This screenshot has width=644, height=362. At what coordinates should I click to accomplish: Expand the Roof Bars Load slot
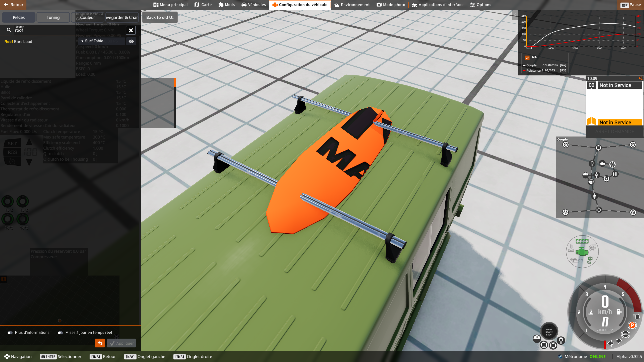click(18, 42)
